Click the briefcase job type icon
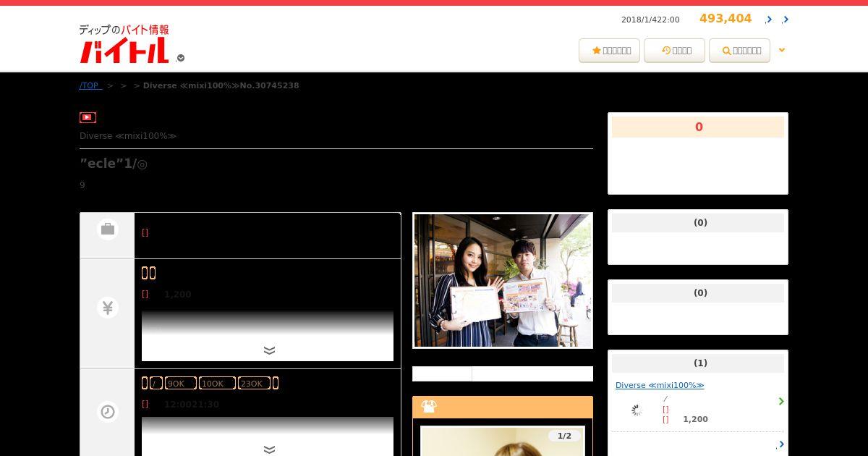This screenshot has height=456, width=868. point(108,229)
